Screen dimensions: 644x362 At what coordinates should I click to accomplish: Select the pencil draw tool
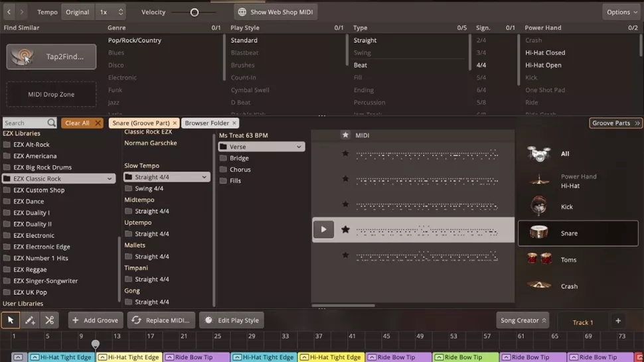pos(30,320)
